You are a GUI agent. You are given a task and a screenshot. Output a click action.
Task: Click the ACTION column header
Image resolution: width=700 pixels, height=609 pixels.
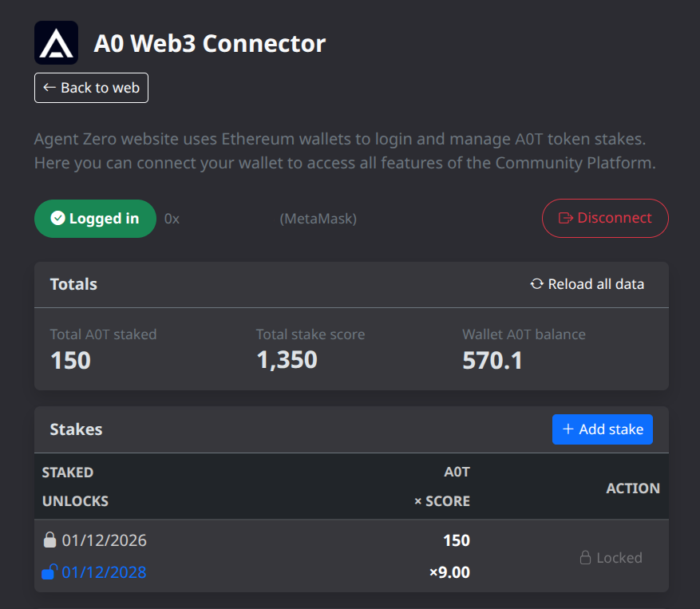point(633,488)
